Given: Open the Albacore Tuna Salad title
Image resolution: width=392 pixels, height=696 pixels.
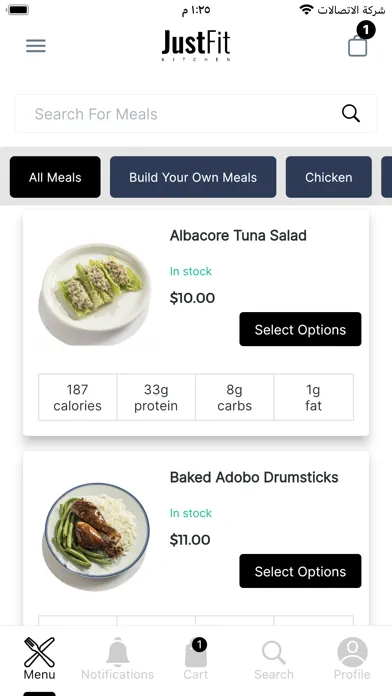Looking at the screenshot, I should point(238,235).
